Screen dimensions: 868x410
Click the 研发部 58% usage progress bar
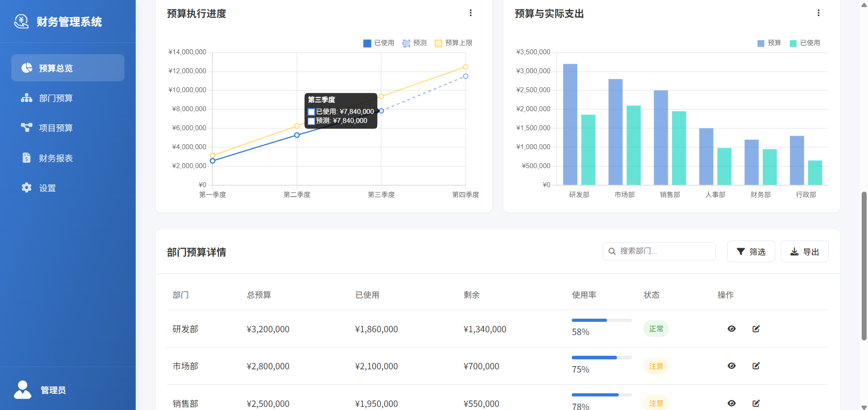pos(601,320)
